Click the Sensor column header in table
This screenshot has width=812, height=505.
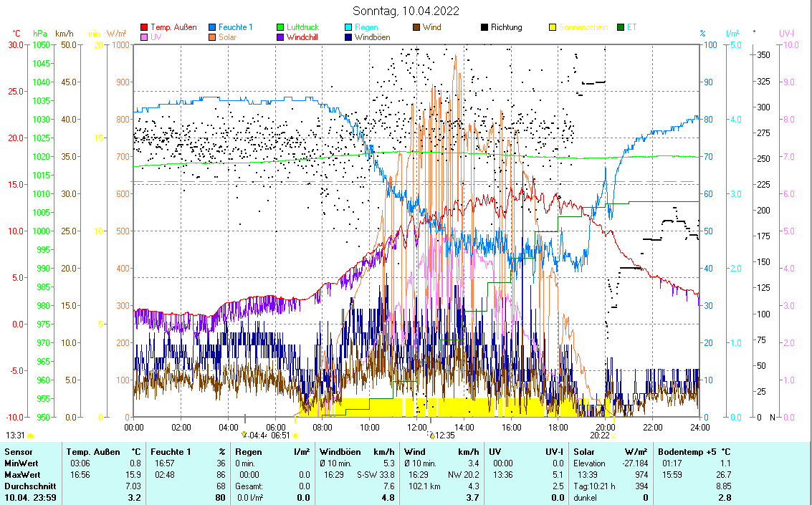tap(19, 452)
